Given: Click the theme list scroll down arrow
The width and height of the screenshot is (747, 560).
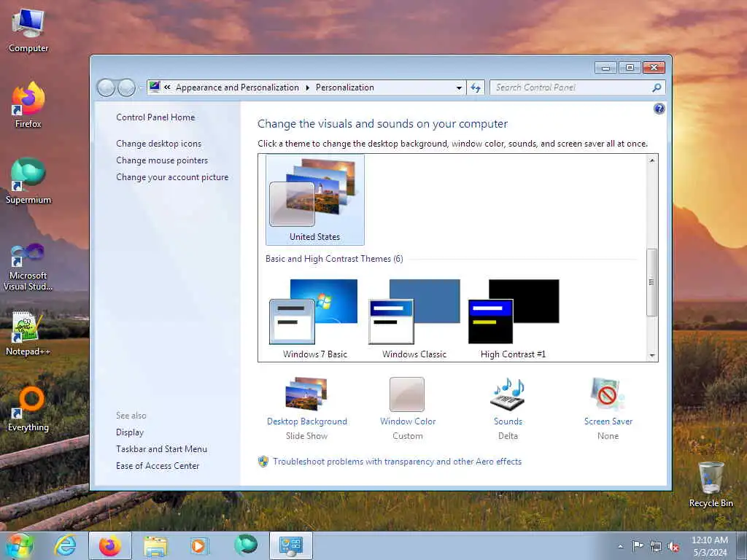Looking at the screenshot, I should pyautogui.click(x=651, y=356).
